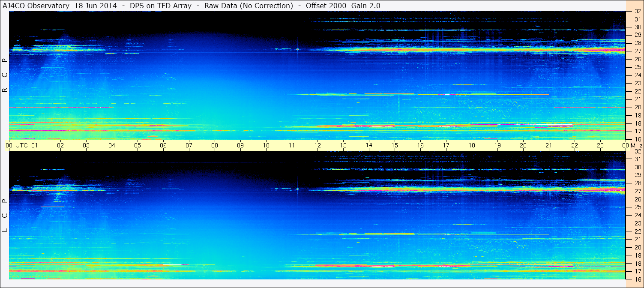Select the 05 hour marker on time axis

pyautogui.click(x=138, y=145)
